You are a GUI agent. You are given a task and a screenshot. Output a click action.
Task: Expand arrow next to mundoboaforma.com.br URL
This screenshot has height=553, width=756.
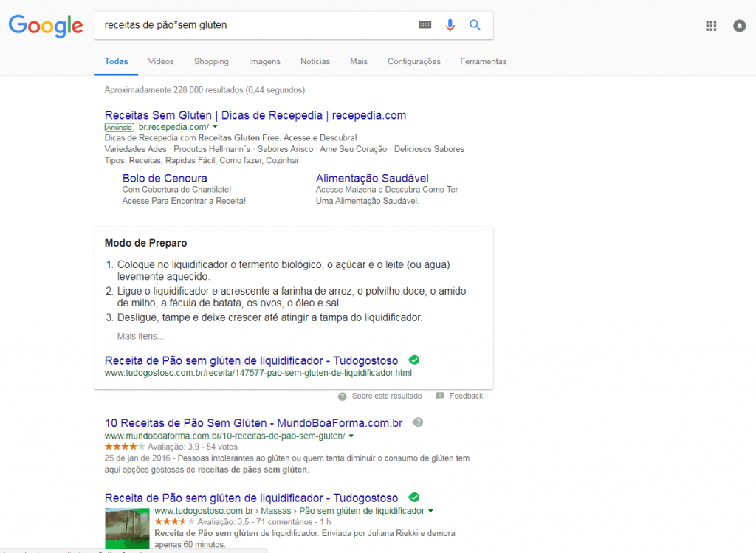tap(351, 436)
